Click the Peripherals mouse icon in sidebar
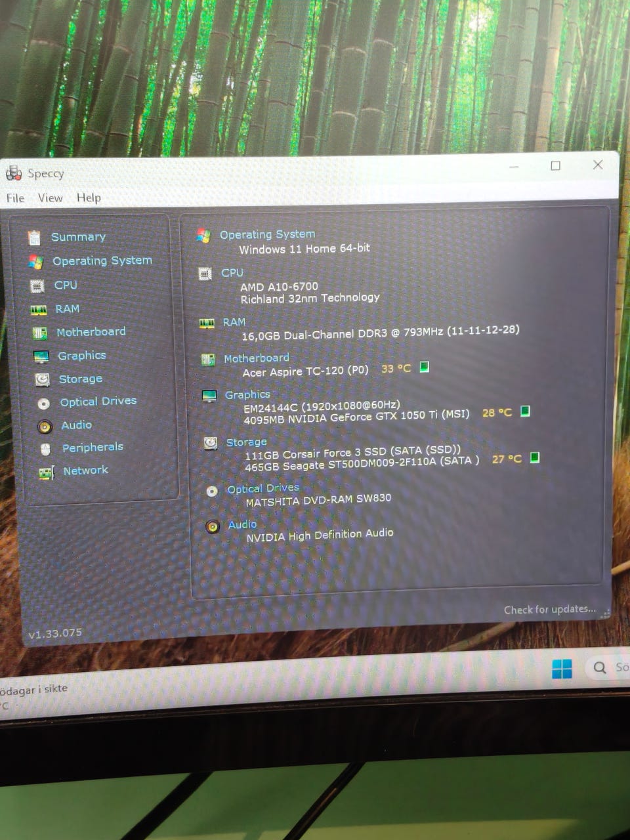630x840 pixels. 45,449
